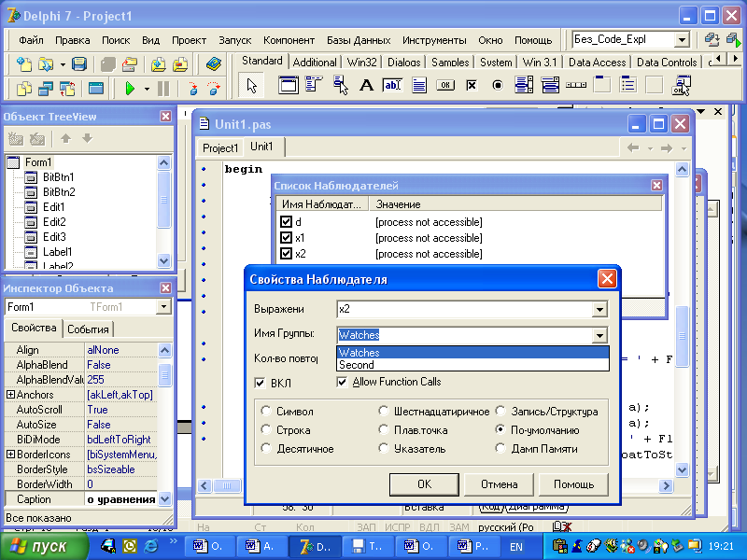Click the Имя Группы dropdown arrow
Image resolution: width=747 pixels, height=560 pixels.
(599, 335)
